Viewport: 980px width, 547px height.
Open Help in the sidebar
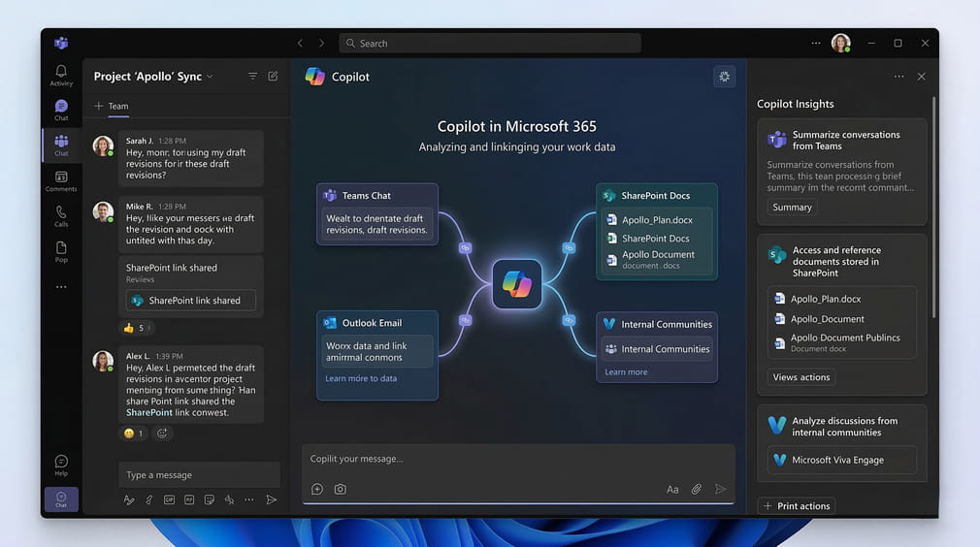click(61, 466)
